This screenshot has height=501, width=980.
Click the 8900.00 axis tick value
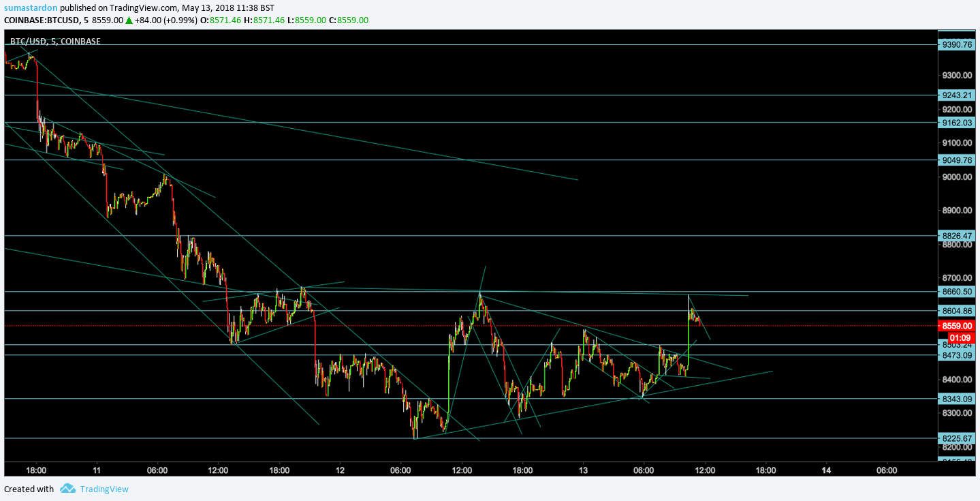click(956, 211)
